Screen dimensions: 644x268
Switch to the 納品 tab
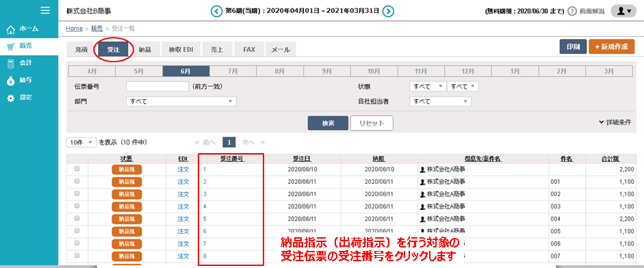[x=145, y=49]
